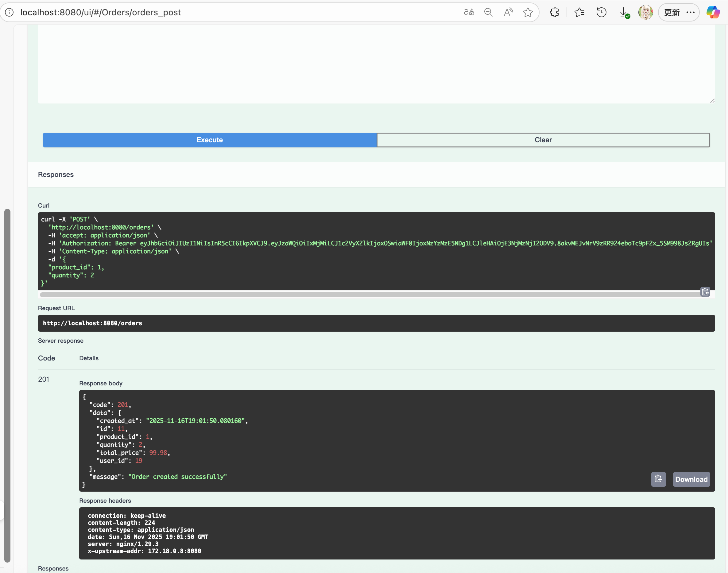Open the browser settings ellipsis menu
Viewport: 728px width, 573px height.
691,12
